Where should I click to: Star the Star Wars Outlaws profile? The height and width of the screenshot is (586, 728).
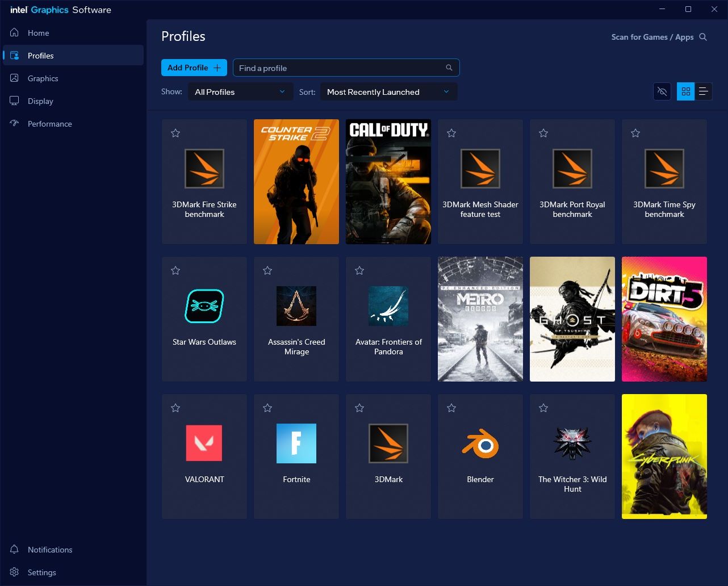(x=175, y=270)
